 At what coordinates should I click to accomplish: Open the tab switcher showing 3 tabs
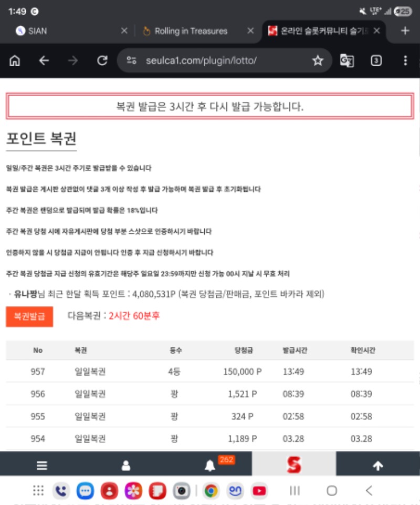[376, 61]
